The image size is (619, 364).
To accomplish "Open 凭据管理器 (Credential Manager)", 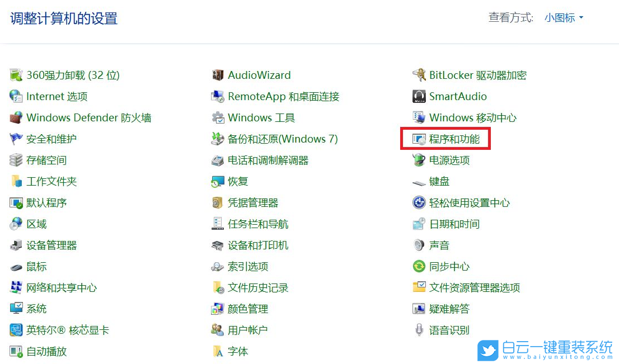I will [253, 202].
